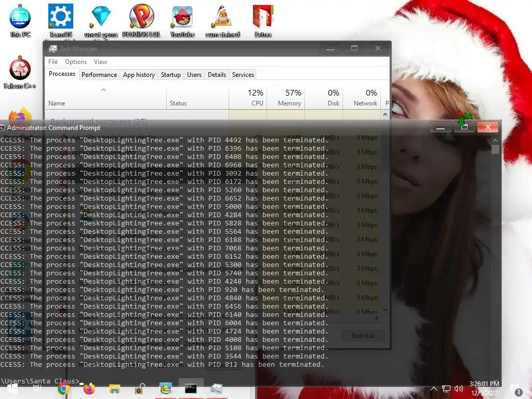Click the Background processes (27) header
The image size is (532, 399).
click(99, 122)
